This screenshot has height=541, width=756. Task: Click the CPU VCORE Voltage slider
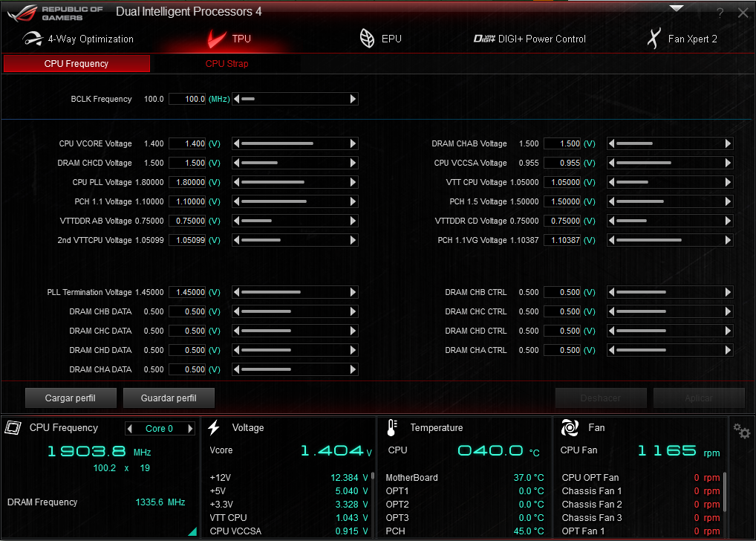[295, 144]
